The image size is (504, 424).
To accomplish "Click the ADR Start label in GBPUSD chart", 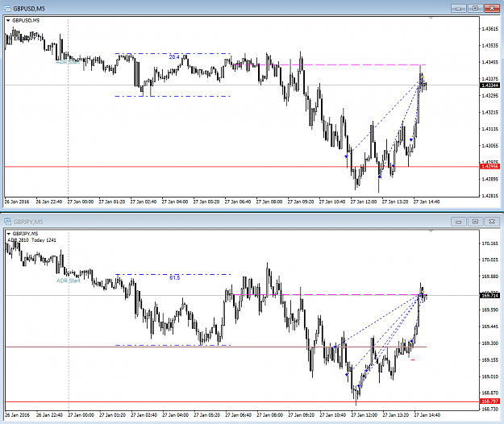I will (x=68, y=62).
